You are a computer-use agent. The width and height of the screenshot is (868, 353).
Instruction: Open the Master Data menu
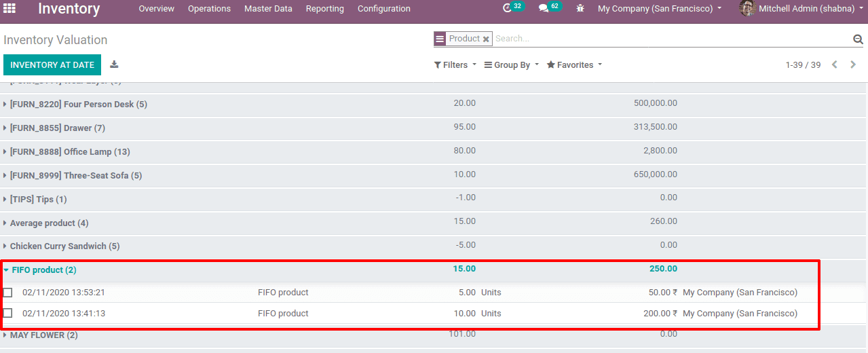pyautogui.click(x=268, y=9)
